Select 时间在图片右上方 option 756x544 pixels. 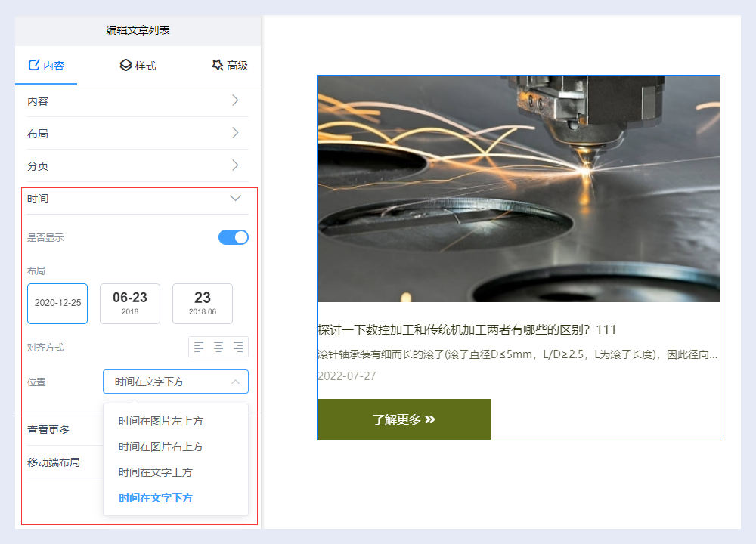(x=161, y=447)
